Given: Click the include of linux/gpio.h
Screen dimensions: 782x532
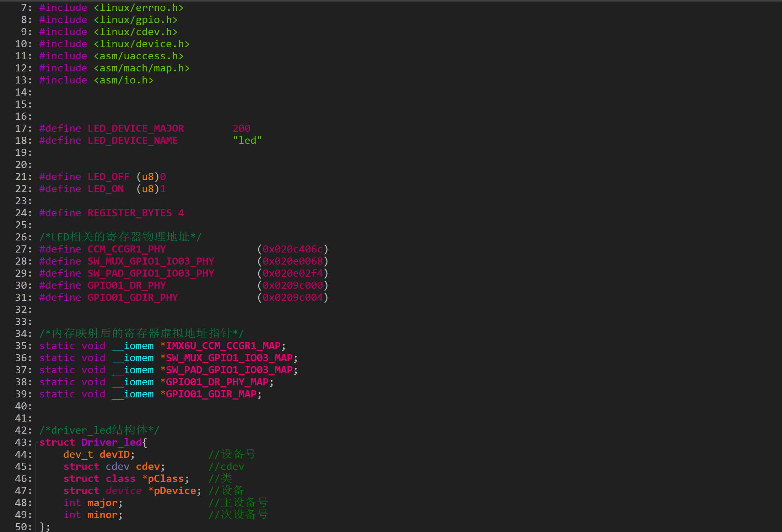Looking at the screenshot, I should pos(135,20).
